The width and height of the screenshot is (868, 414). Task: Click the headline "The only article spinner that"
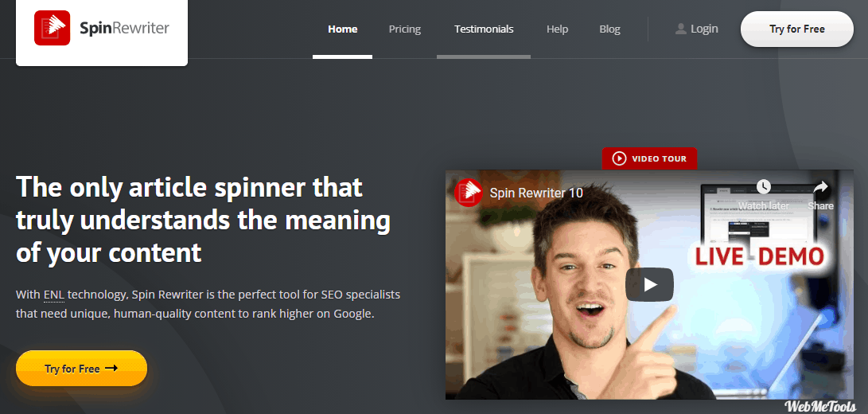[189, 187]
